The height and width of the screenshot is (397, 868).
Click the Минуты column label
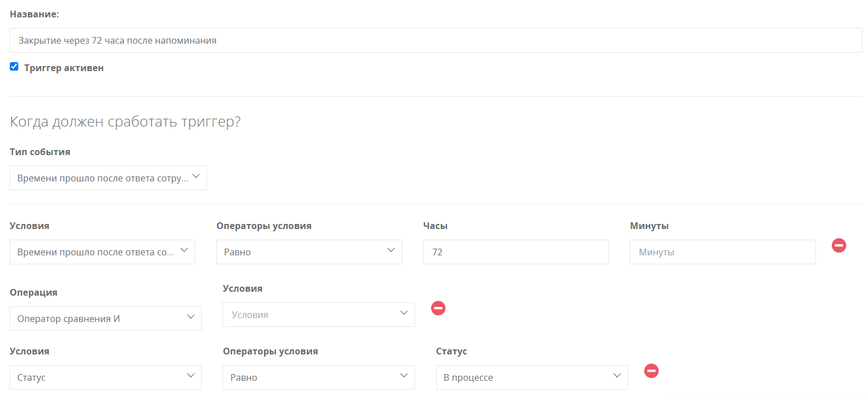pos(649,226)
